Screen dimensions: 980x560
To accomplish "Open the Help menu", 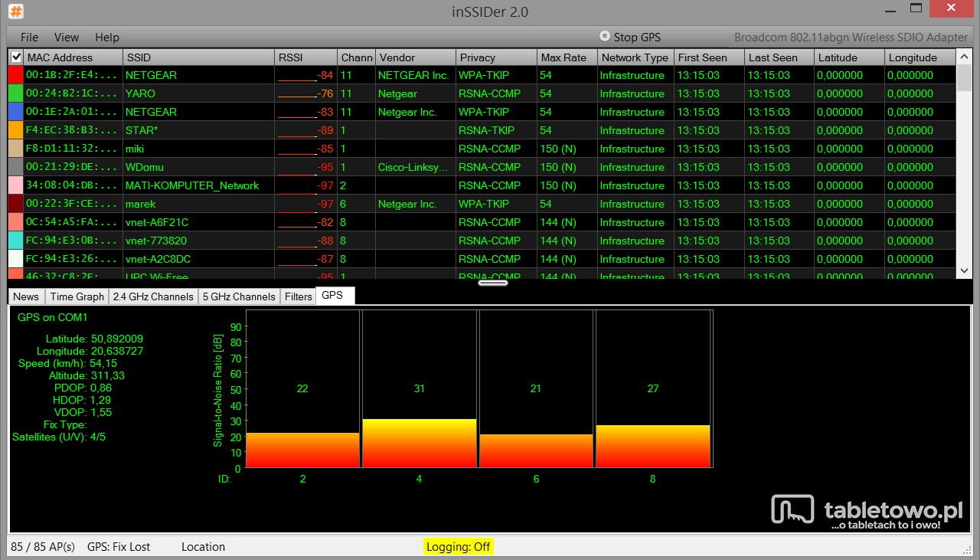I will coord(107,37).
